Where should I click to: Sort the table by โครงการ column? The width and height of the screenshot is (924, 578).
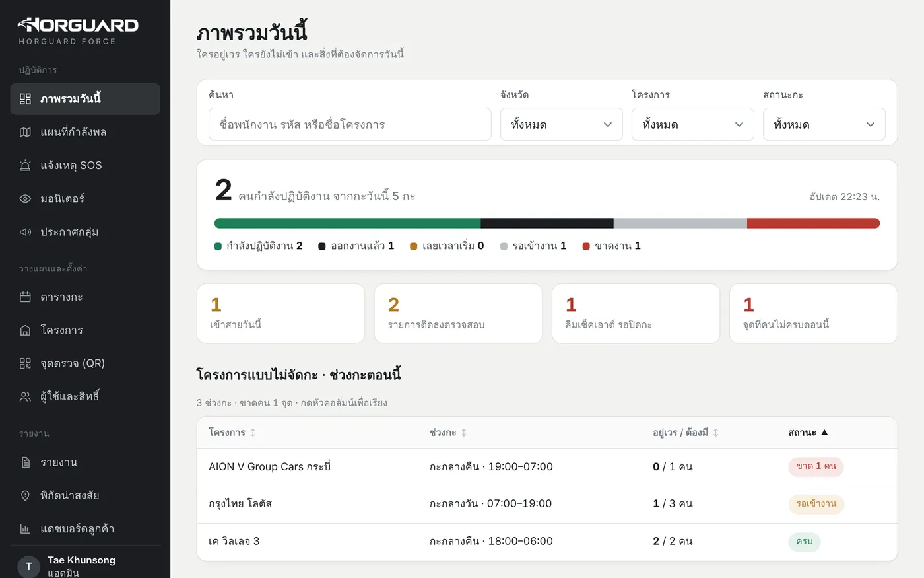232,433
